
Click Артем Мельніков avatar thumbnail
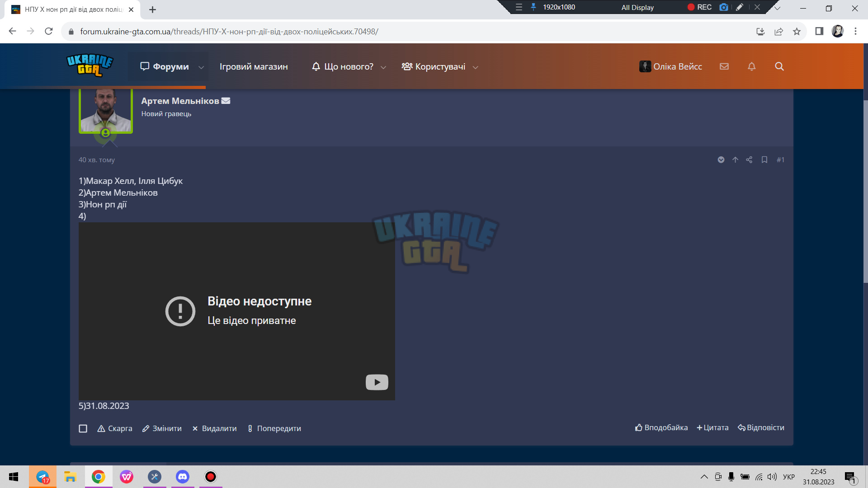click(106, 110)
